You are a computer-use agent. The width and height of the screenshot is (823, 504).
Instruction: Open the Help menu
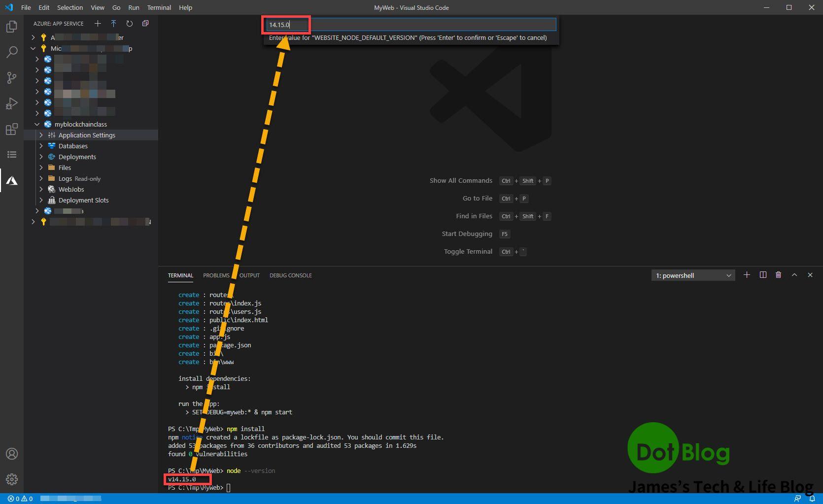186,7
